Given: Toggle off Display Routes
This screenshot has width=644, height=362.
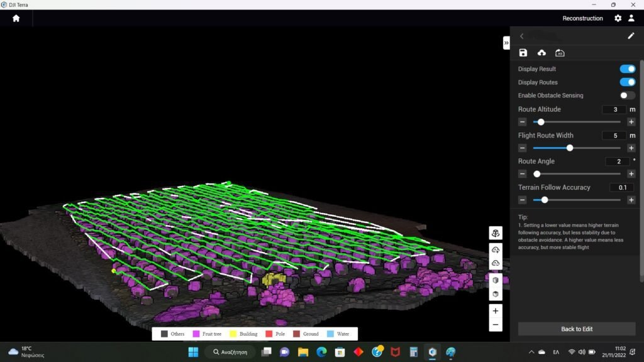Looking at the screenshot, I should pyautogui.click(x=627, y=82).
